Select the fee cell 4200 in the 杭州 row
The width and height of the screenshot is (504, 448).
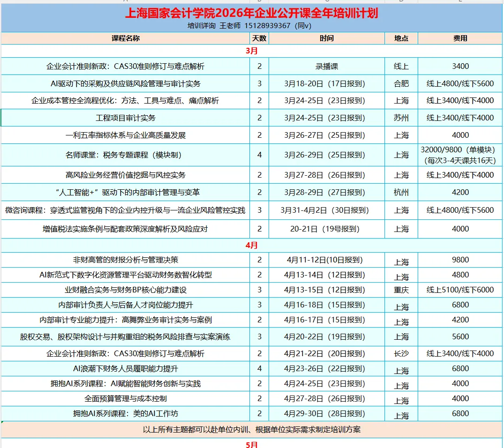[x=460, y=192]
